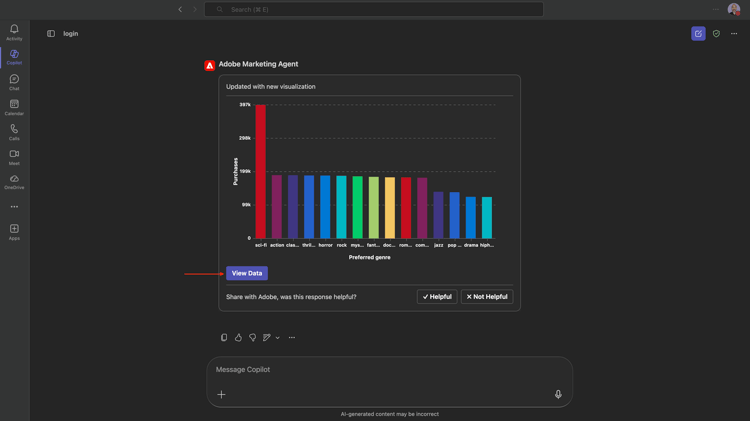Click the '397k' axis value
Screen dimensions: 750x421
coord(245,104)
